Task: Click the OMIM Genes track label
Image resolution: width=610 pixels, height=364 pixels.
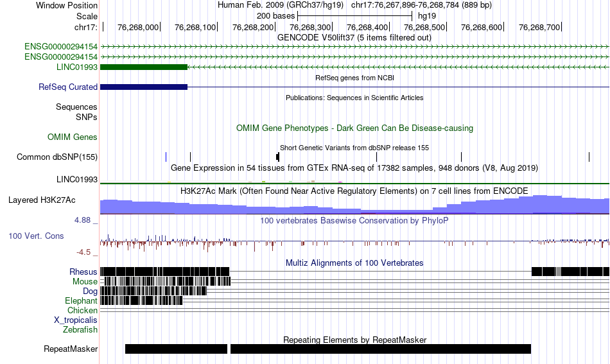Action: (73, 137)
